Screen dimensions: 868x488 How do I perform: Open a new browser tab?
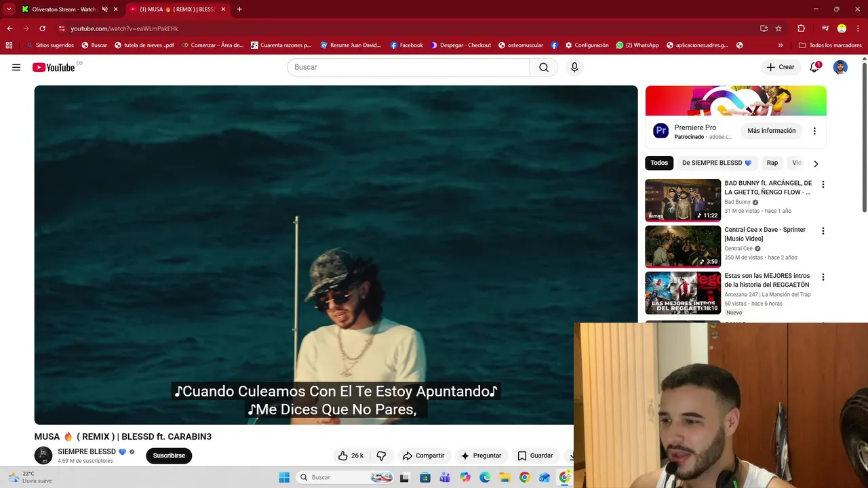(x=239, y=9)
